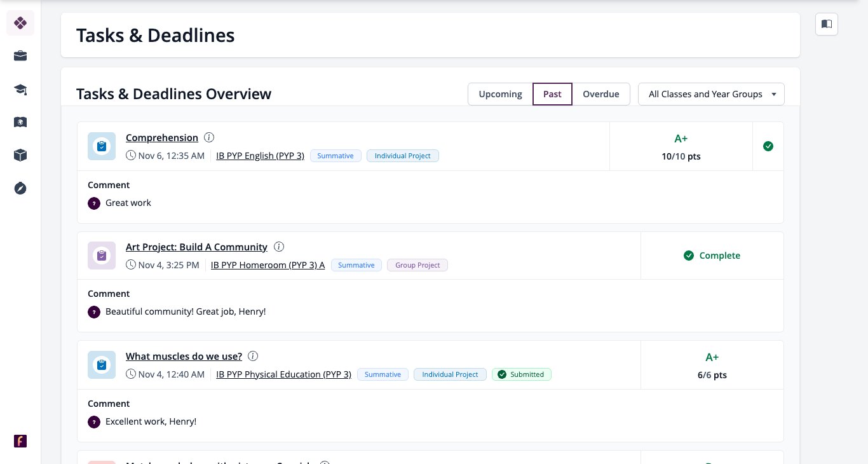
Task: Click the Complete status on Art Project
Action: pos(712,256)
